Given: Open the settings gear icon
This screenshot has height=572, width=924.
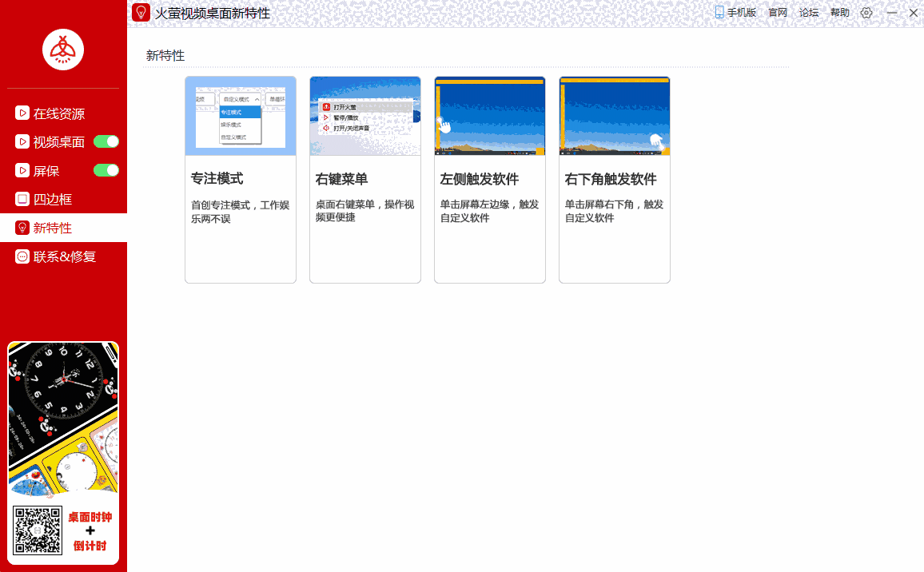Looking at the screenshot, I should coord(865,13).
